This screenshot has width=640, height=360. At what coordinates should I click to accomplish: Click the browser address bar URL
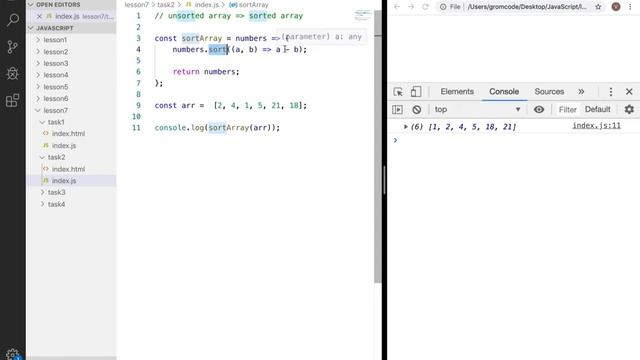tap(527, 7)
